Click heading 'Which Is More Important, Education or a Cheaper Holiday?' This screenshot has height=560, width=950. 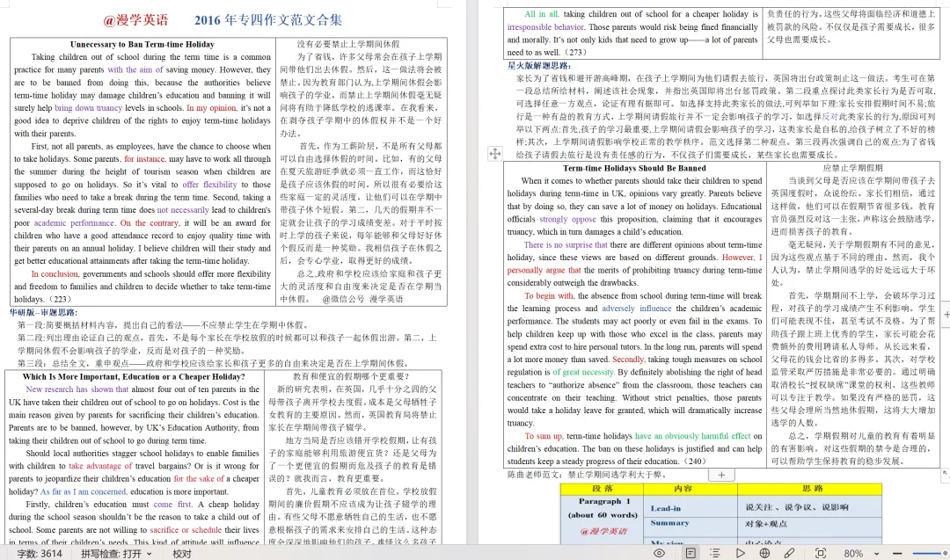point(134,376)
